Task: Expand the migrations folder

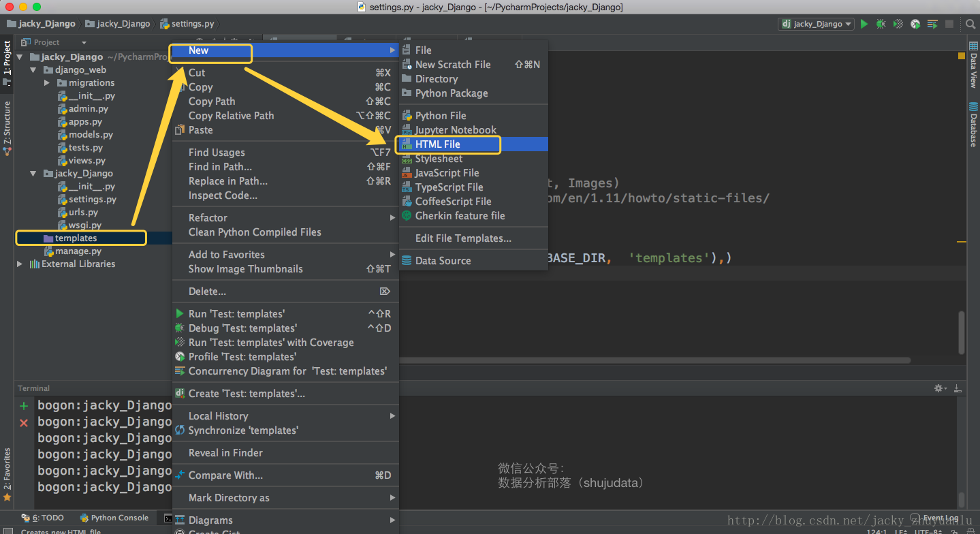Action: (46, 83)
